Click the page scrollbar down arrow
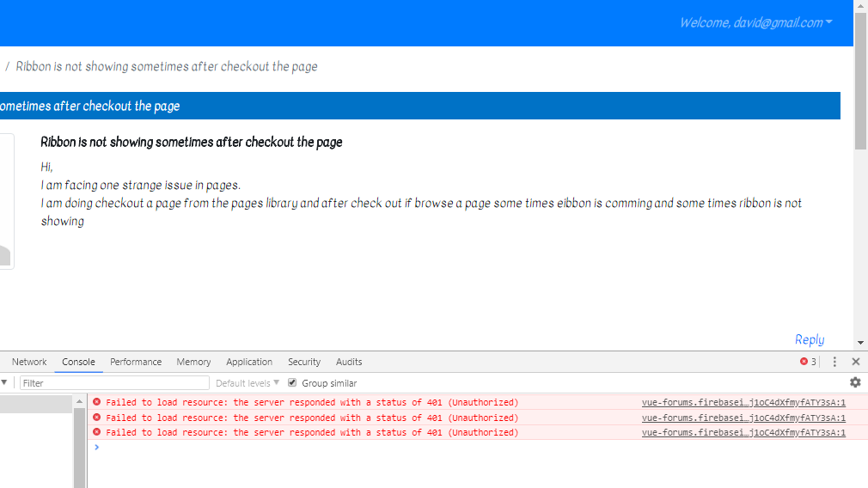Image resolution: width=868 pixels, height=488 pixels. point(860,343)
